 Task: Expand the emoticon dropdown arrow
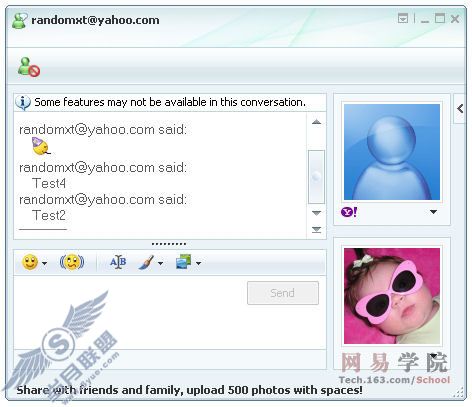44,263
